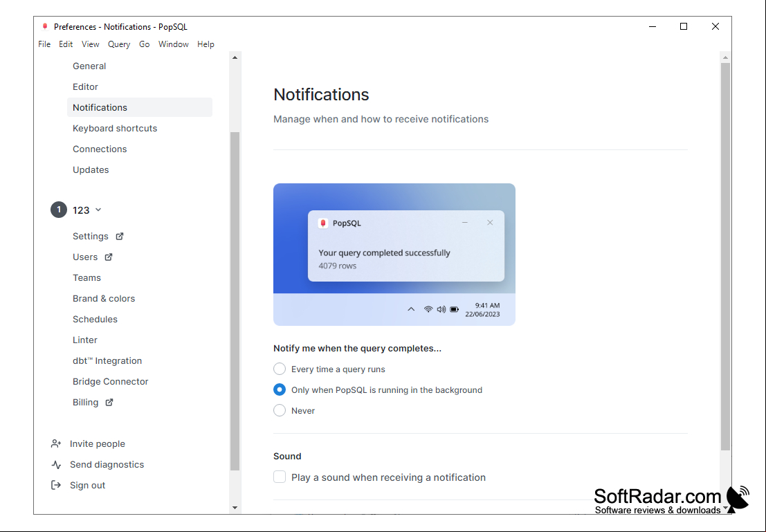Enable 'Play a sound when receiving a notification'
The image size is (766, 532).
click(280, 477)
